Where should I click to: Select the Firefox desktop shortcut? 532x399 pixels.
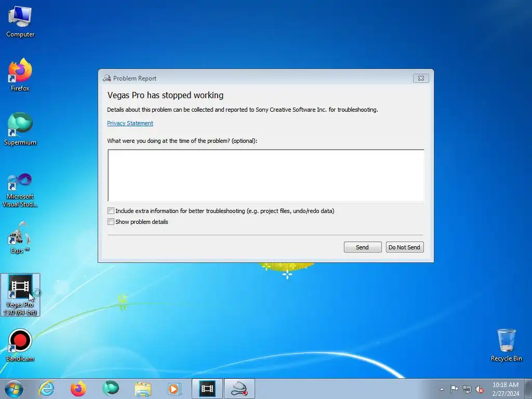(20, 75)
